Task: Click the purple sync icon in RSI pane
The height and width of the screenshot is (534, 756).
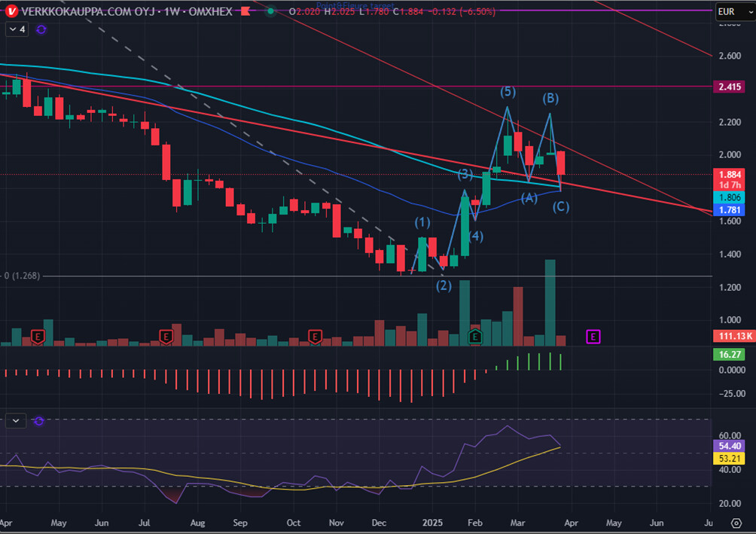Action: 39,421
